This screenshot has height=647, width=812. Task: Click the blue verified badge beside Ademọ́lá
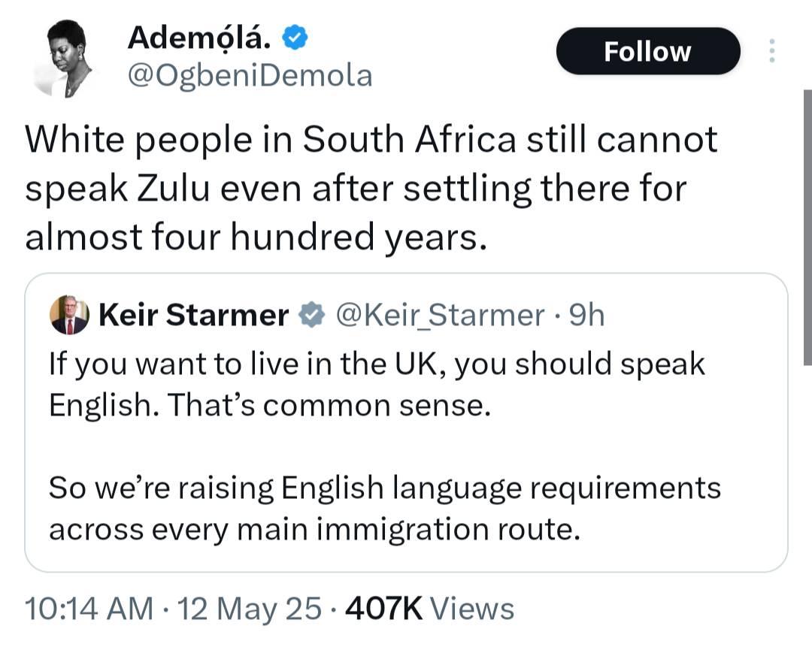(295, 38)
